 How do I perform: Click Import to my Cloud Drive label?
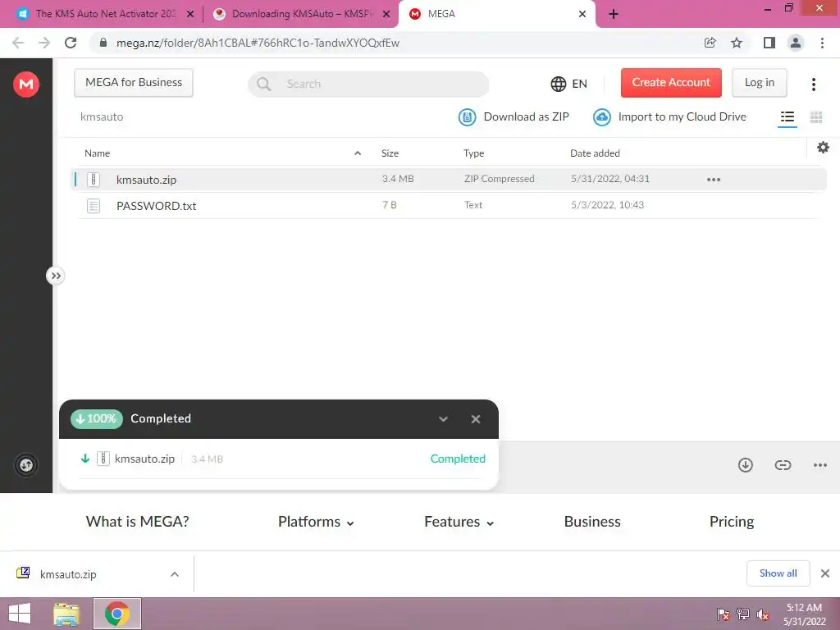pos(682,116)
